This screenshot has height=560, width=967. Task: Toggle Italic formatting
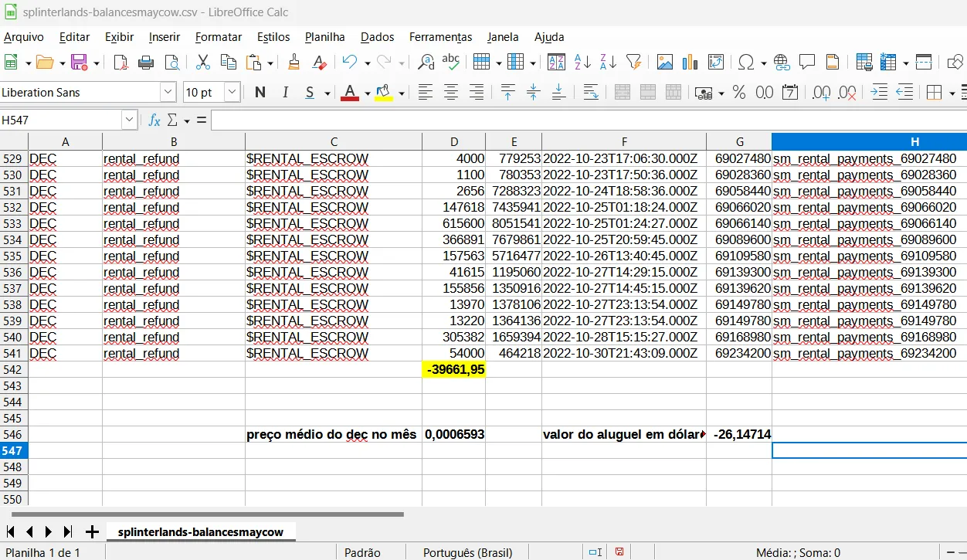coord(285,93)
